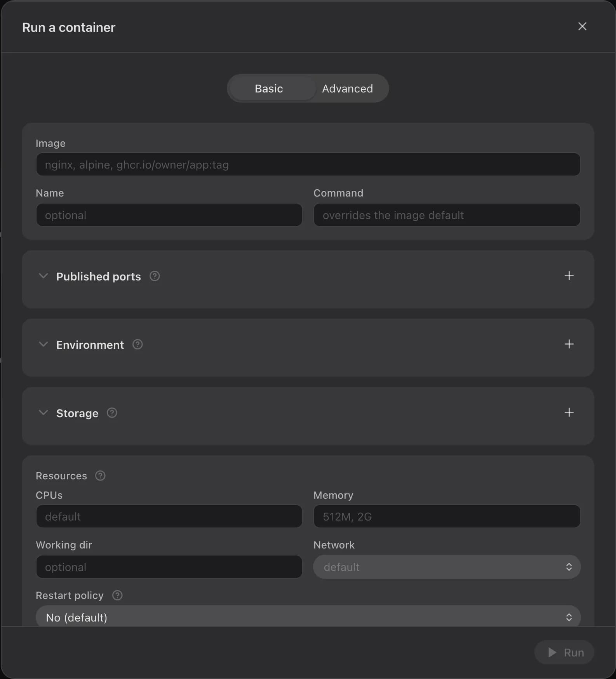Focus the Memory input field
The height and width of the screenshot is (679, 616).
tap(447, 516)
